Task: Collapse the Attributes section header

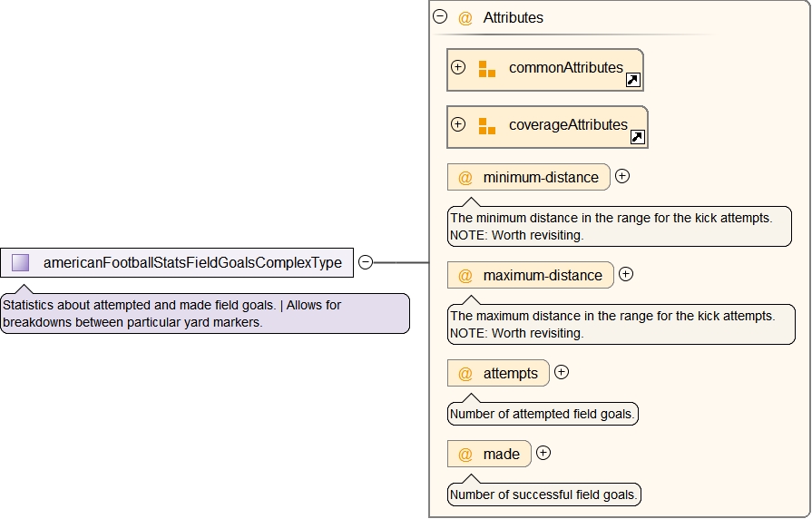Action: point(440,16)
